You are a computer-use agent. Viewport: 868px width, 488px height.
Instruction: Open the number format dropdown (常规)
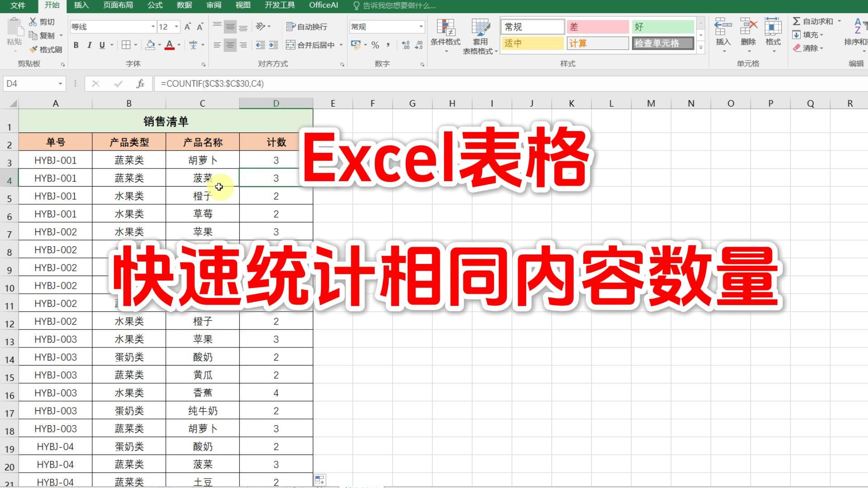tap(421, 27)
